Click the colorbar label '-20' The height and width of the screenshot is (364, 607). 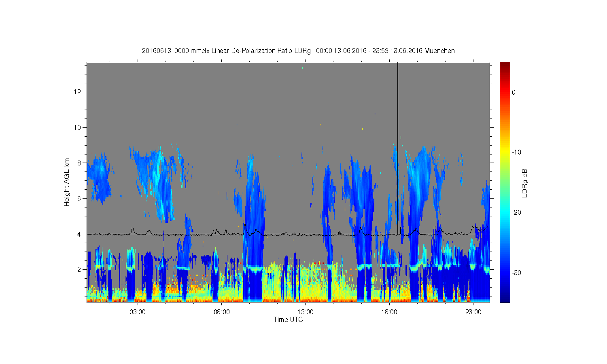point(516,213)
